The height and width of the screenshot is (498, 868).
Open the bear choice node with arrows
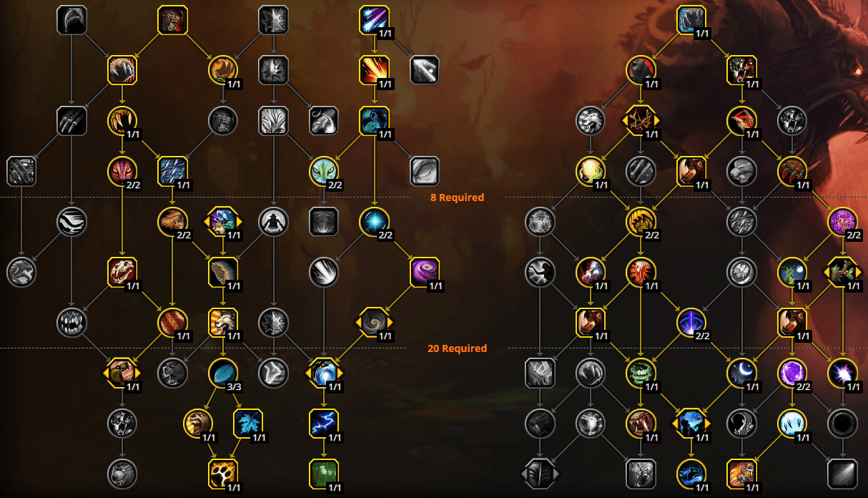click(122, 373)
